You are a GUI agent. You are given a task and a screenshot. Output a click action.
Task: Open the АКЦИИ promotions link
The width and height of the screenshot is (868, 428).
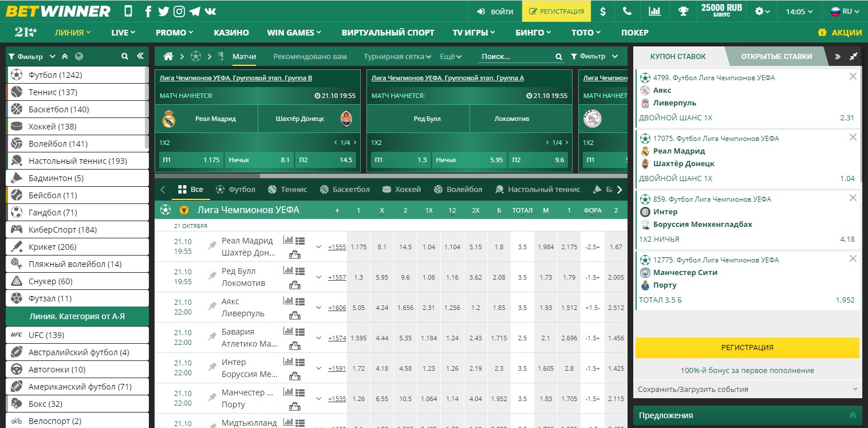840,33
